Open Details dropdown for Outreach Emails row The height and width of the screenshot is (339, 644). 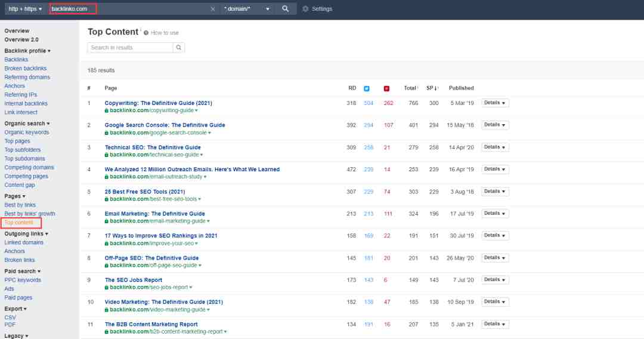[x=495, y=169]
